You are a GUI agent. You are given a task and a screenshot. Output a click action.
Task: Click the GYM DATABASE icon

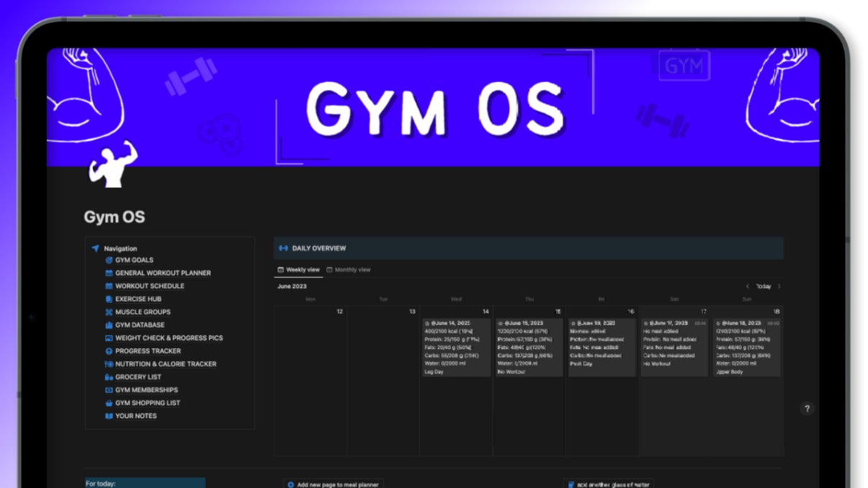(x=109, y=325)
